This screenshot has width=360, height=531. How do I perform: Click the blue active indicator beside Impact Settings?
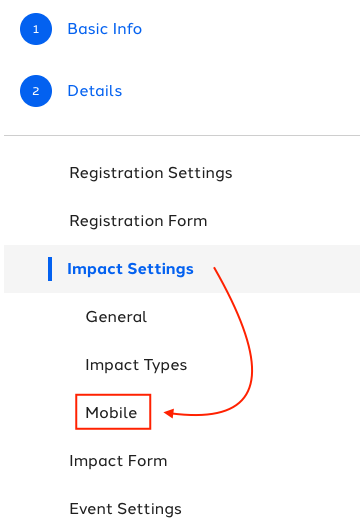click(x=50, y=269)
